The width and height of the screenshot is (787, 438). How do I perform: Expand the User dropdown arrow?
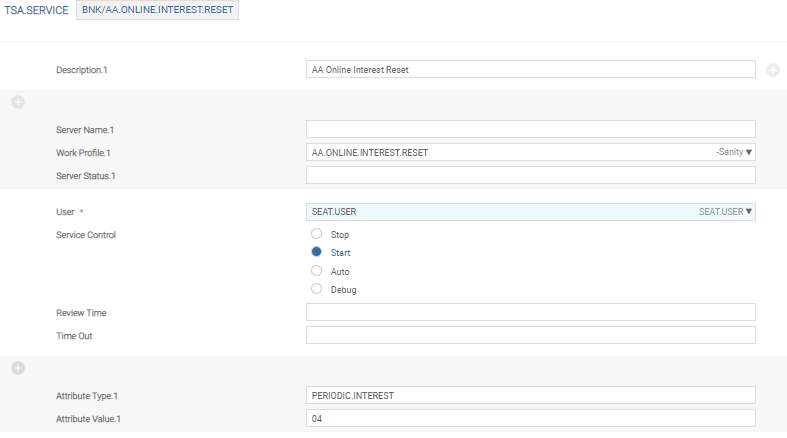point(749,211)
